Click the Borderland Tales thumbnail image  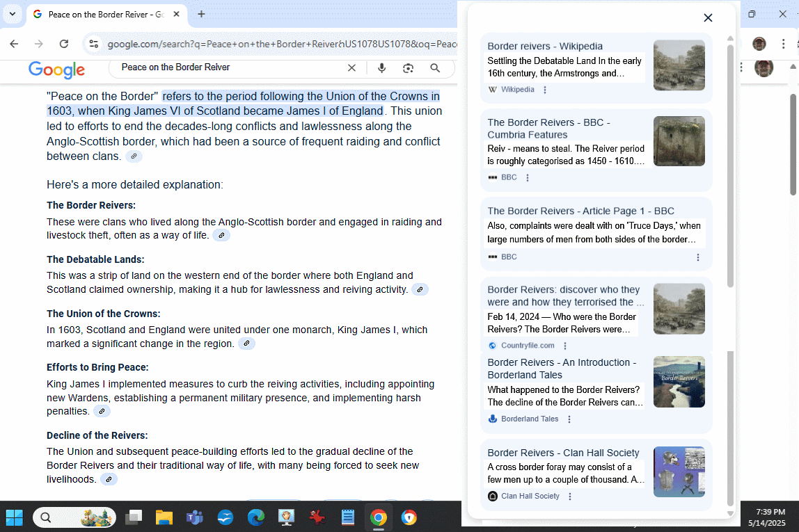click(679, 382)
